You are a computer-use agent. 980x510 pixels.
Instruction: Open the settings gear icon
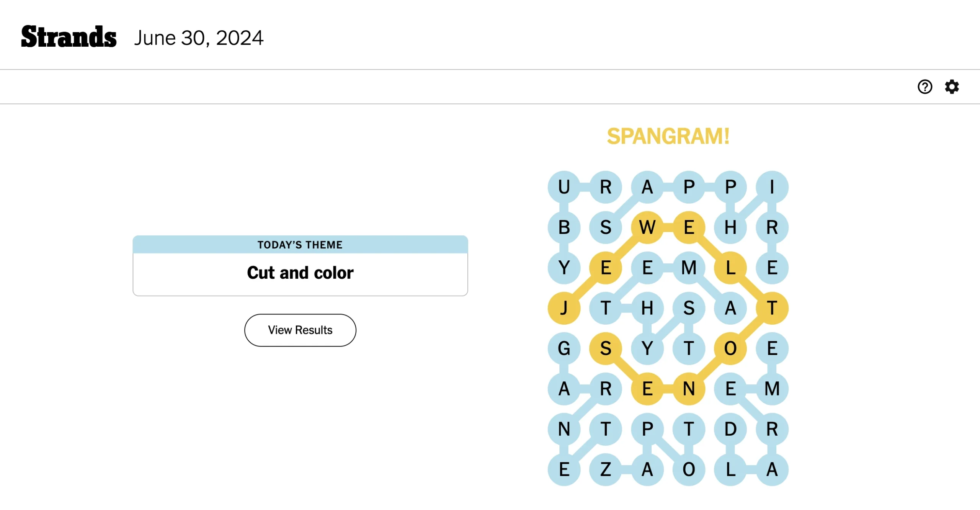(x=952, y=87)
